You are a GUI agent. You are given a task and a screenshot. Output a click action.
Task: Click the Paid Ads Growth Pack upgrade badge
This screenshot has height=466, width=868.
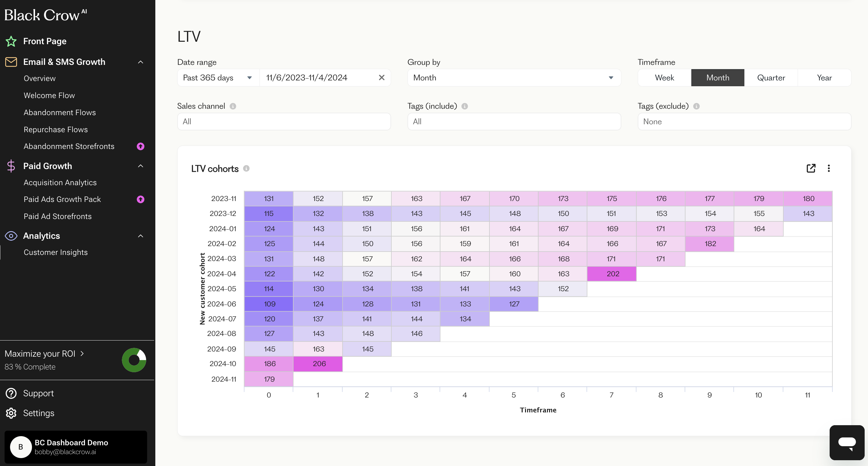point(140,199)
